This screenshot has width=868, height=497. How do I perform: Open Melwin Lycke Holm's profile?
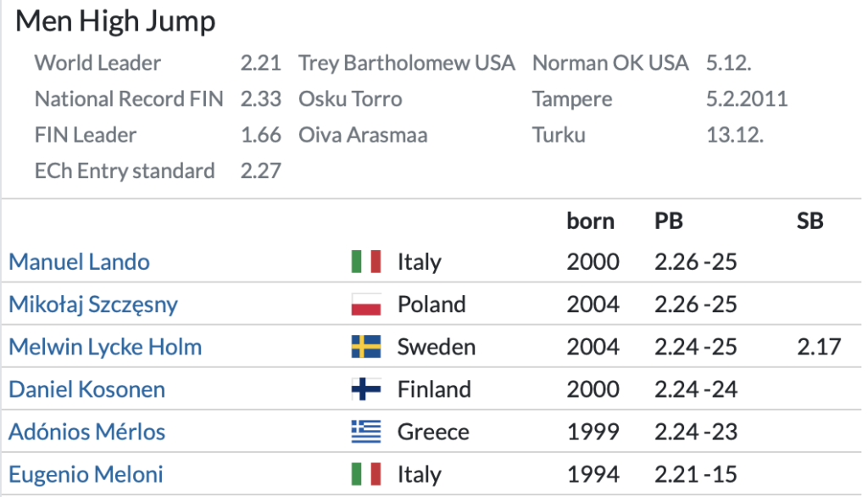click(x=105, y=347)
